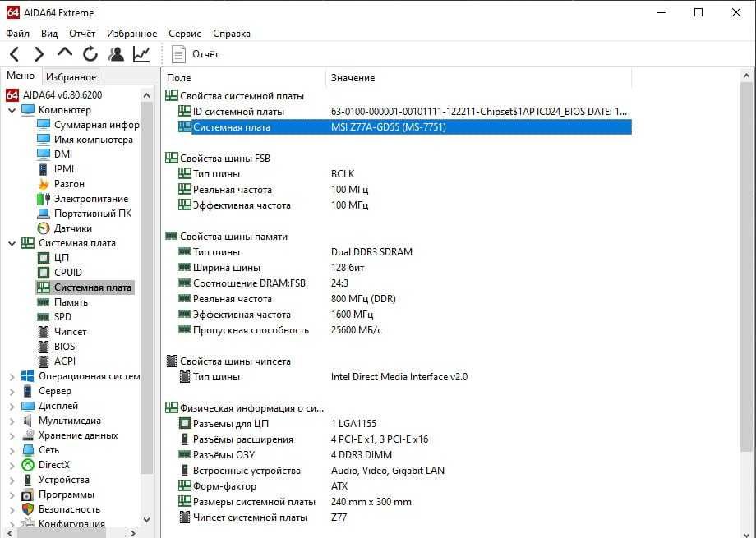Click the tree panel scroll-down arrow
The image size is (756, 538).
click(x=146, y=520)
